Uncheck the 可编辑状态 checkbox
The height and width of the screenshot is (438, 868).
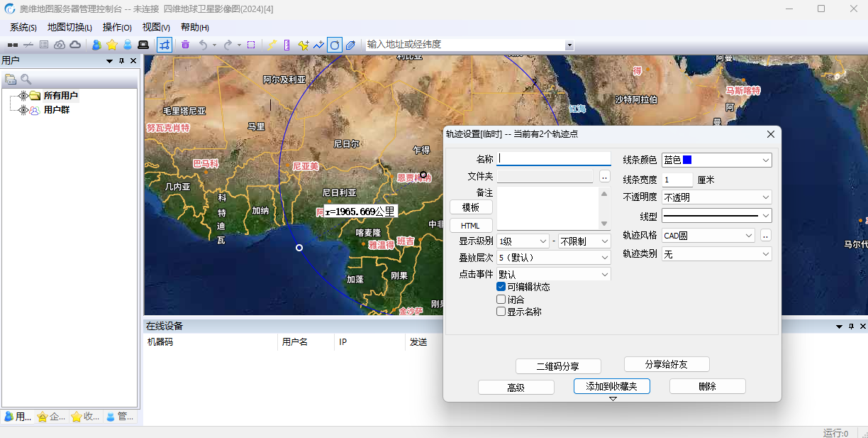(501, 287)
